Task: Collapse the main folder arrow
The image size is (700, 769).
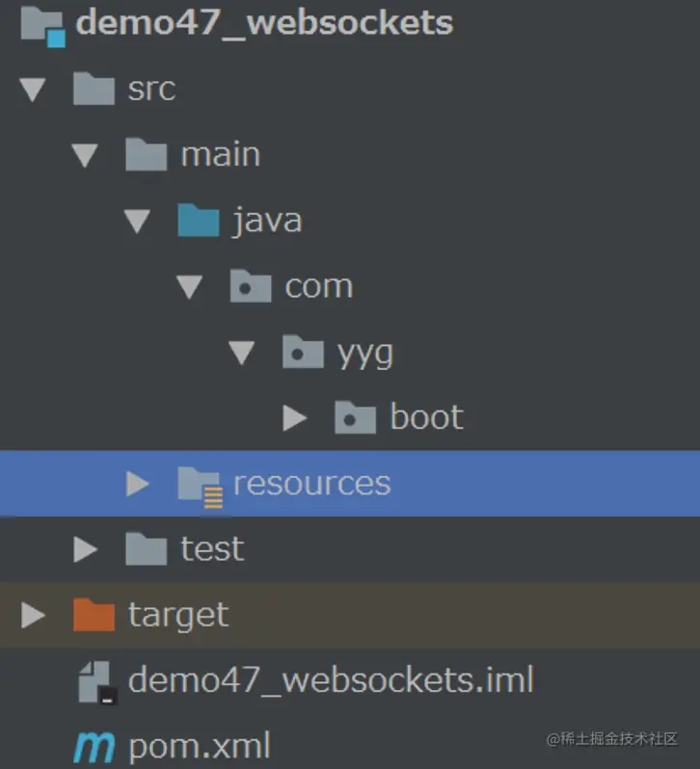Action: [x=85, y=155]
